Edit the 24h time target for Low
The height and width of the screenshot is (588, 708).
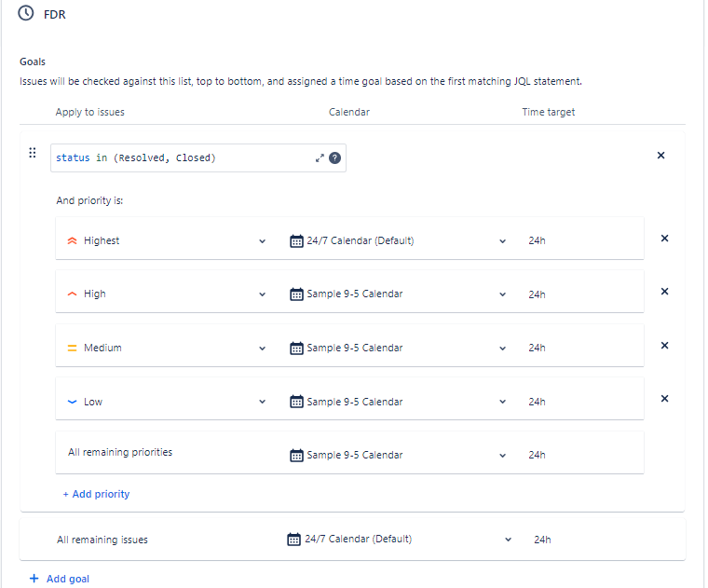click(537, 402)
